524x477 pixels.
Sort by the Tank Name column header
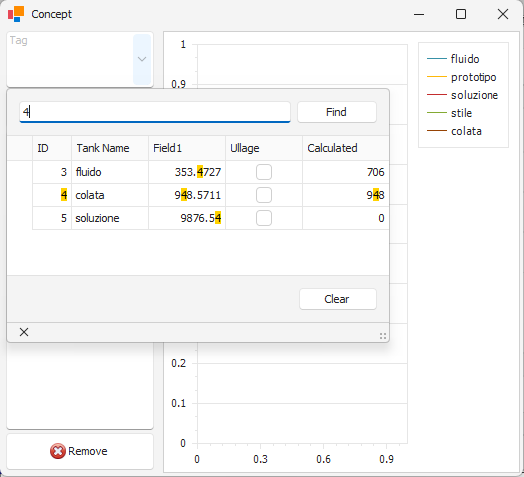point(110,148)
